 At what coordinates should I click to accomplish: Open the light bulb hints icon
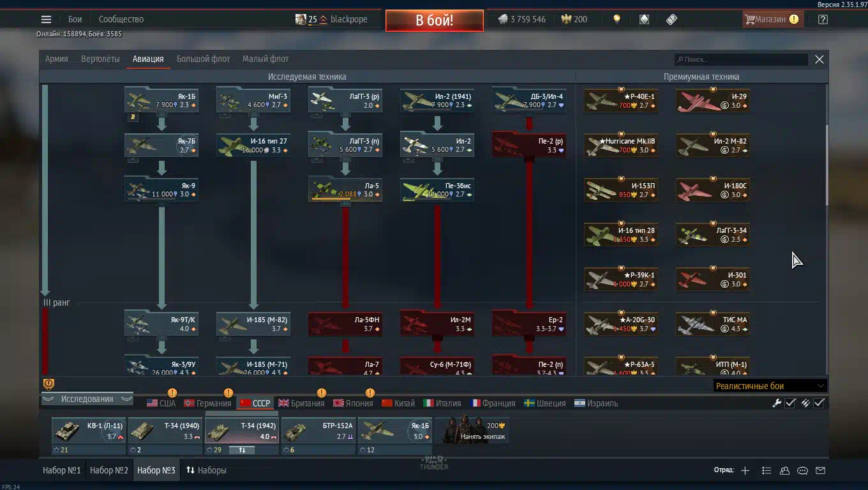617,19
